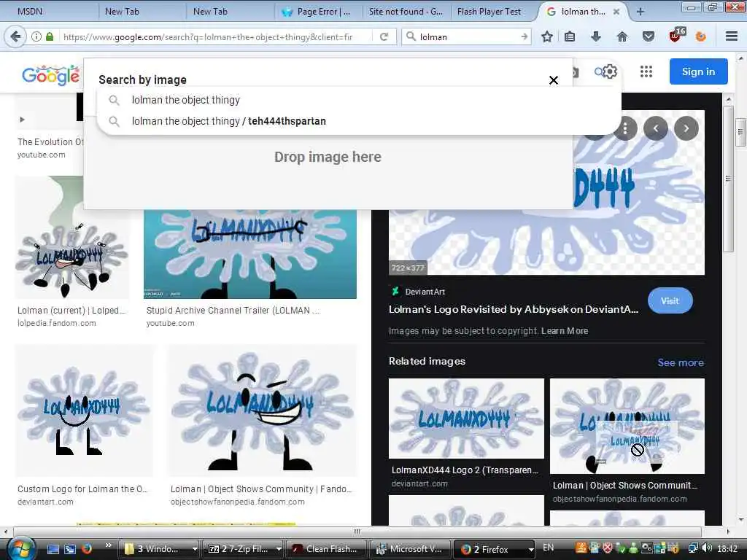
Task: Save page to Pocket icon
Action: click(x=648, y=36)
